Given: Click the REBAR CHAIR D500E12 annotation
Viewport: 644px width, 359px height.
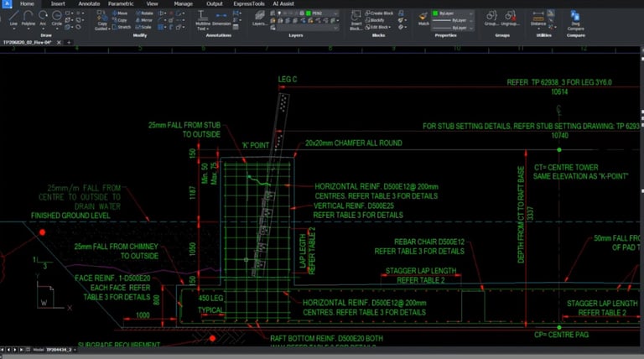Looking at the screenshot, I should [429, 242].
